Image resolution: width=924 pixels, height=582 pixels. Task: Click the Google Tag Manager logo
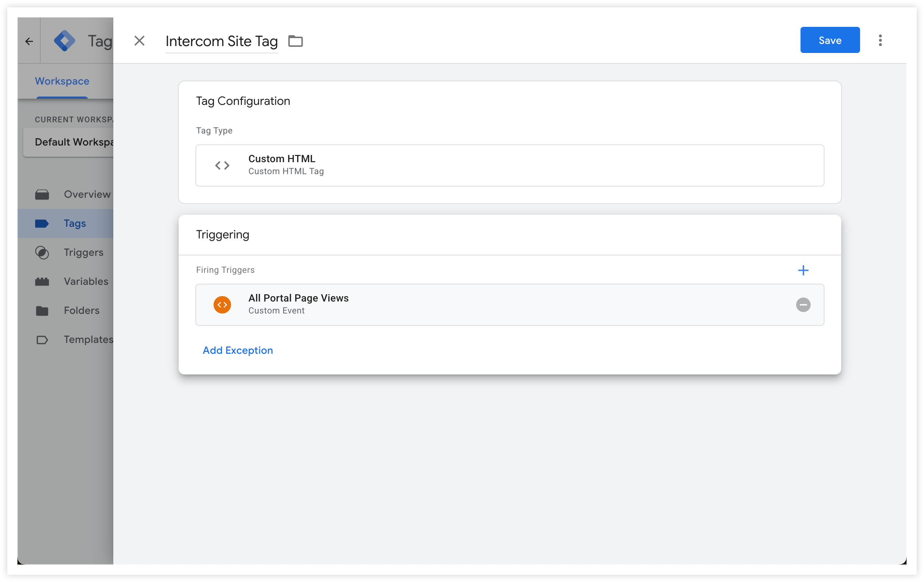(x=64, y=41)
